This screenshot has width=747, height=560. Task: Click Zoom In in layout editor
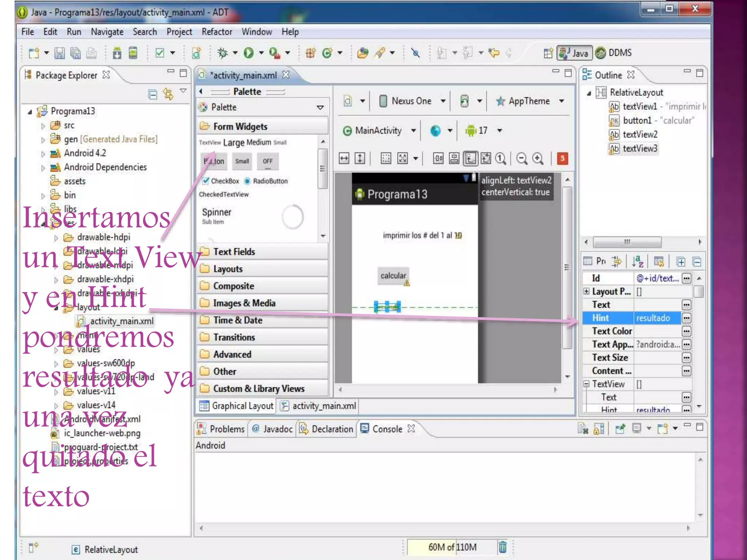(538, 159)
